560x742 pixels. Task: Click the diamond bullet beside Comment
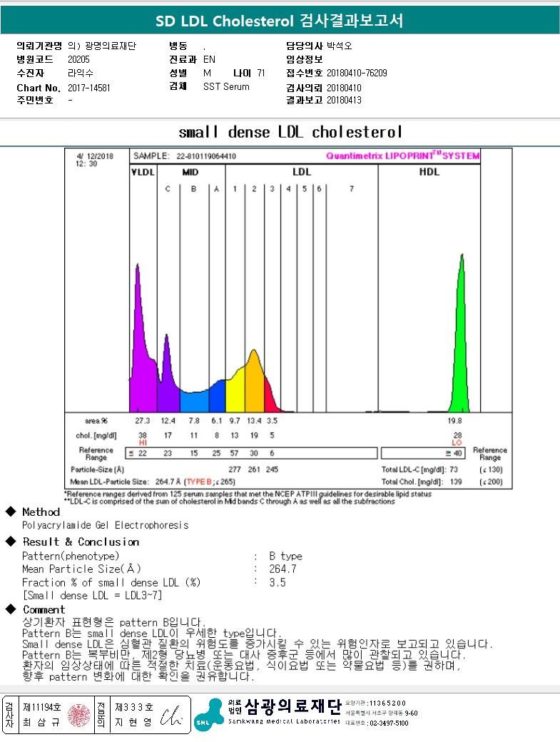point(11,609)
